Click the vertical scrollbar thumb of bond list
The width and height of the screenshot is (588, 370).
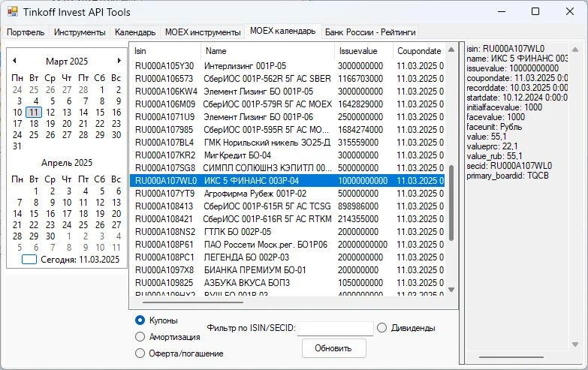click(451, 203)
